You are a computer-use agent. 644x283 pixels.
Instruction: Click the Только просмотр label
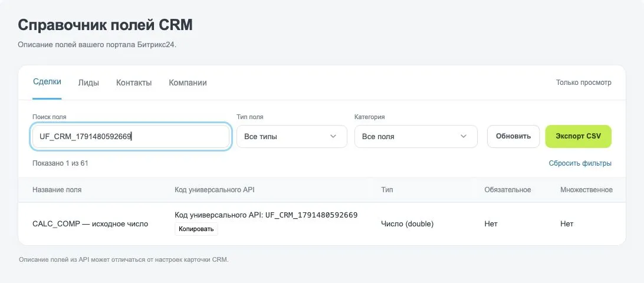coord(584,83)
